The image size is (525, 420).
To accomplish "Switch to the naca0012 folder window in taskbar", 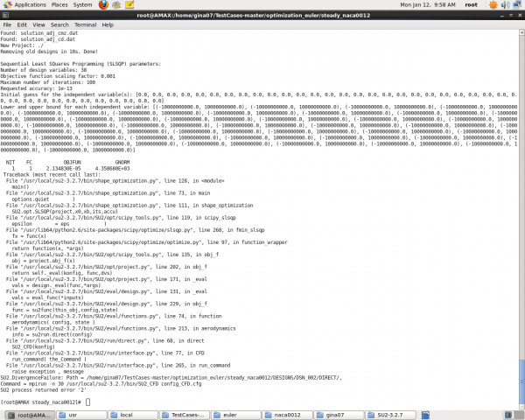I will pyautogui.click(x=288, y=415).
